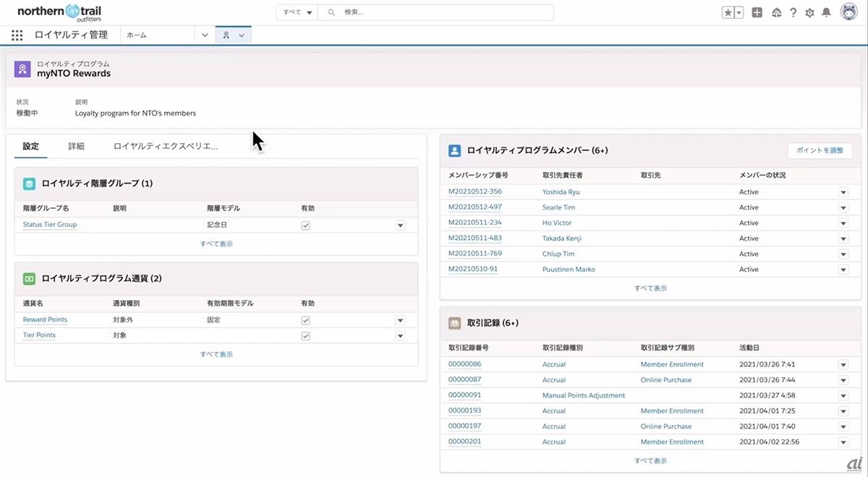Toggle the Reward Points active checkbox

click(305, 320)
